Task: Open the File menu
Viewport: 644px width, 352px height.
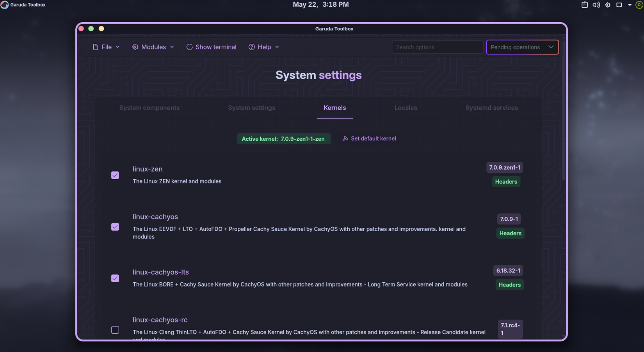Action: pyautogui.click(x=106, y=47)
